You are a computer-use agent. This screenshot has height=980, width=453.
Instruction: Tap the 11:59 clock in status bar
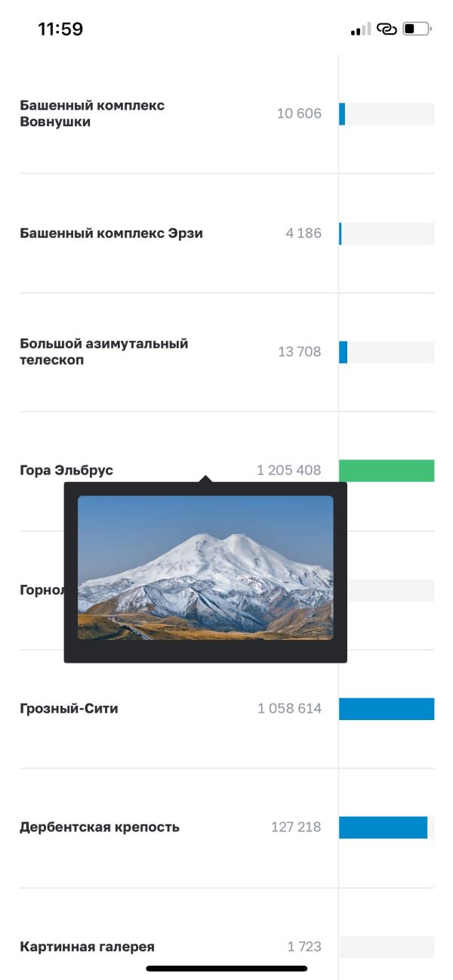tap(60, 29)
